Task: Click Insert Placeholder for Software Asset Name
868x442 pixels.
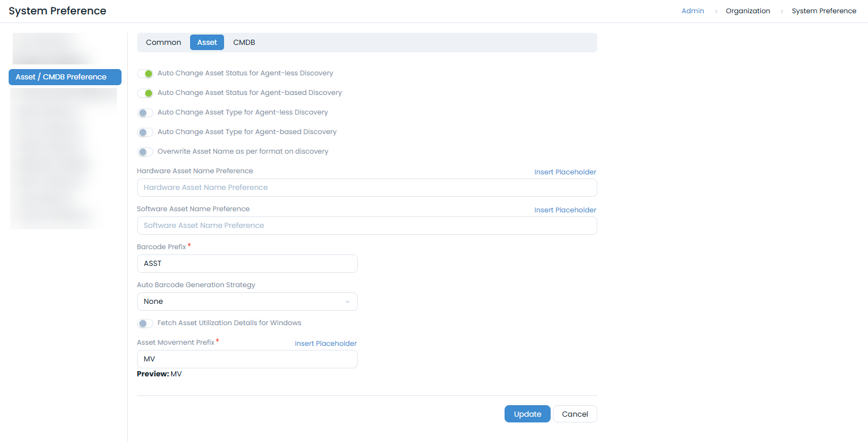Action: (565, 210)
